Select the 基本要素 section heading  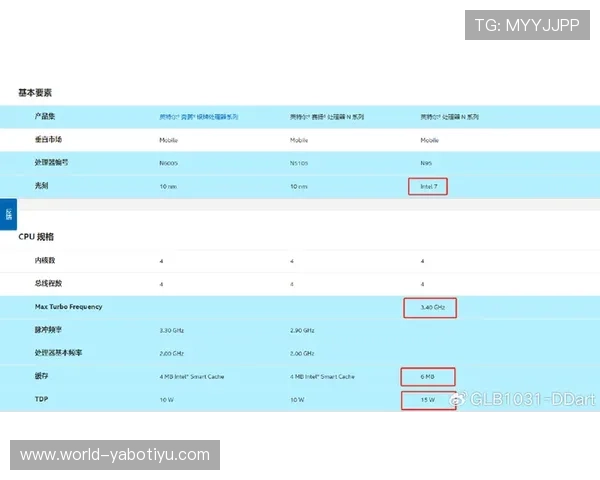point(35,92)
